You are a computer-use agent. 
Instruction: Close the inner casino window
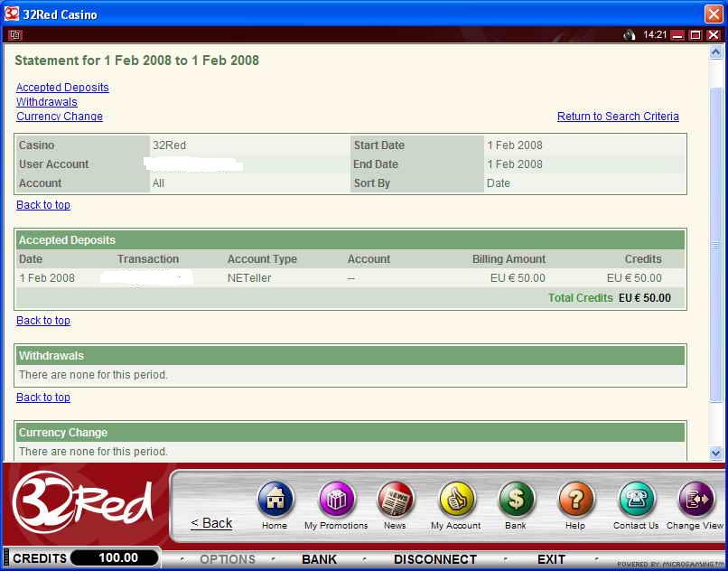[x=714, y=35]
